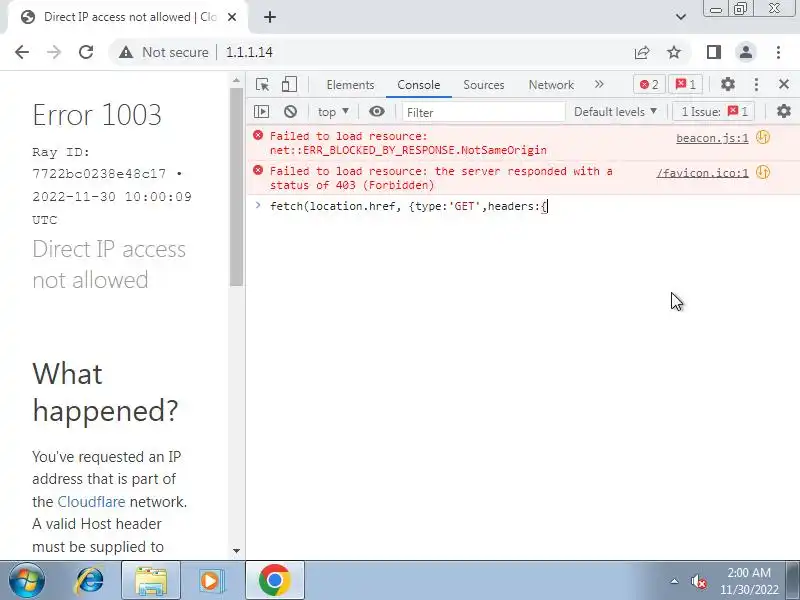Bookmark this page with star icon

pyautogui.click(x=674, y=52)
